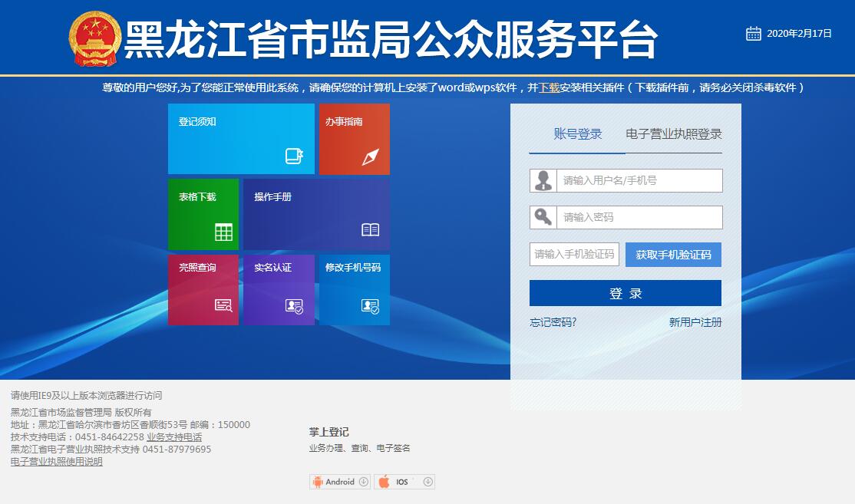Open the 电子营业执照使用说明 footer link
This screenshot has height=504, width=855.
57,462
